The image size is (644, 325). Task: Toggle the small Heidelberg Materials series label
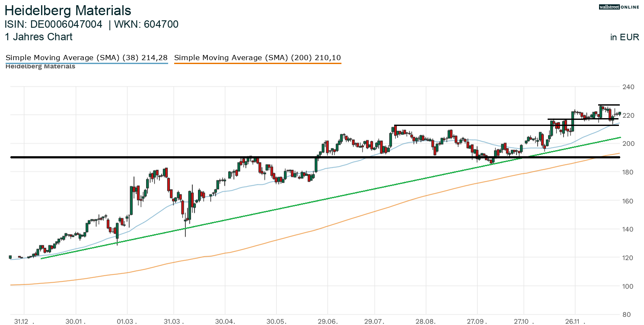coord(40,67)
